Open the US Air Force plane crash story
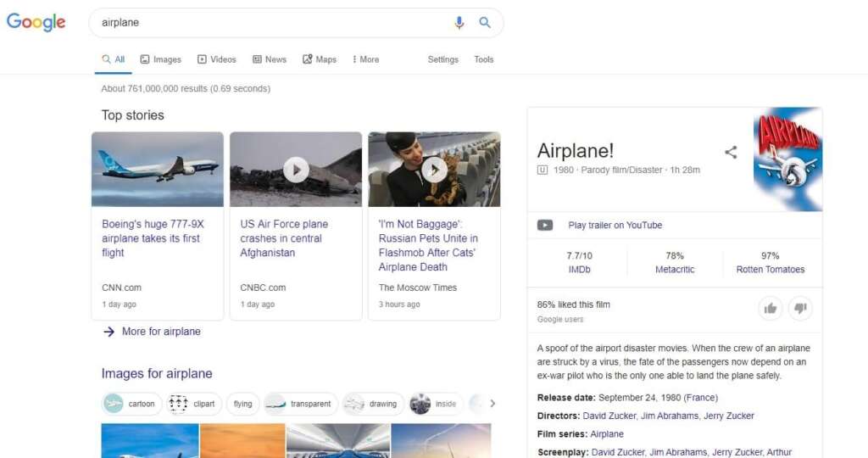This screenshot has height=458, width=868. click(284, 238)
